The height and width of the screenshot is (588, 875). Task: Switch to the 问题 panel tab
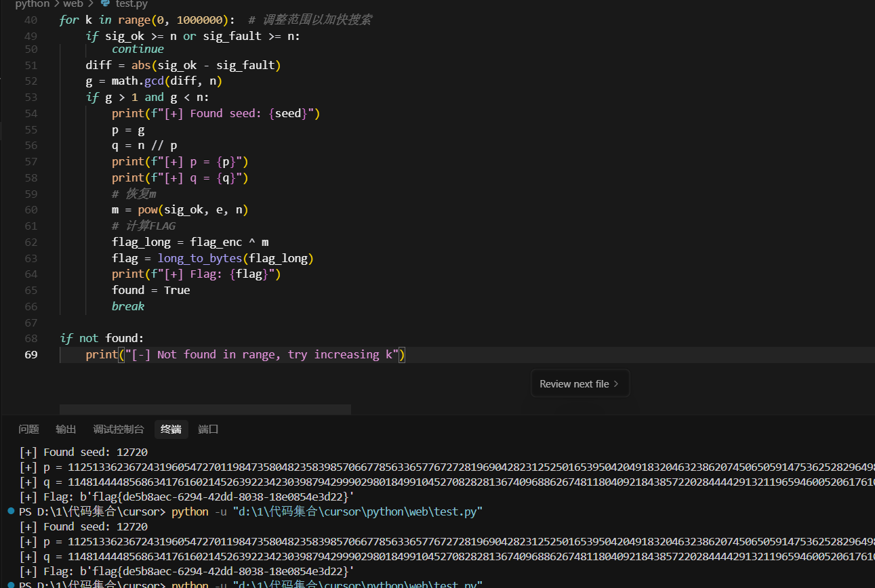pyautogui.click(x=28, y=429)
